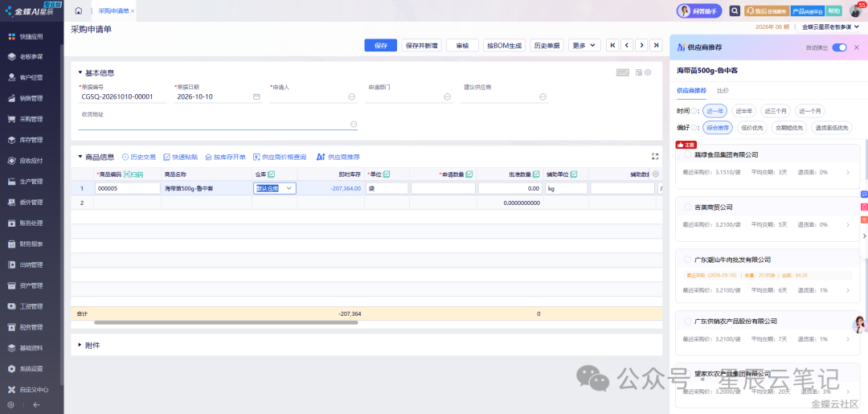Open 基础资料 module
Image resolution: width=868 pixels, height=414 pixels.
click(32, 348)
